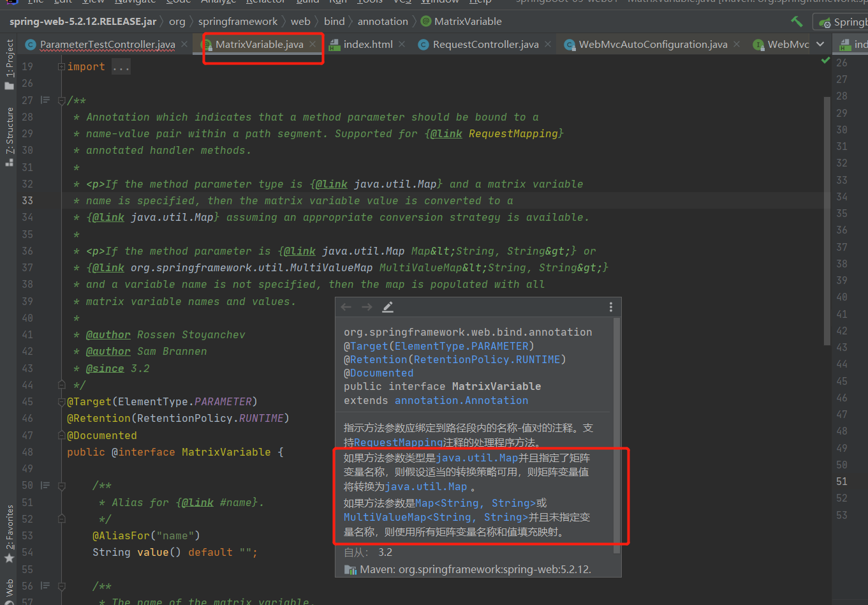
Task: Click MatrixVariable in the interface declaration line
Action: (226, 452)
